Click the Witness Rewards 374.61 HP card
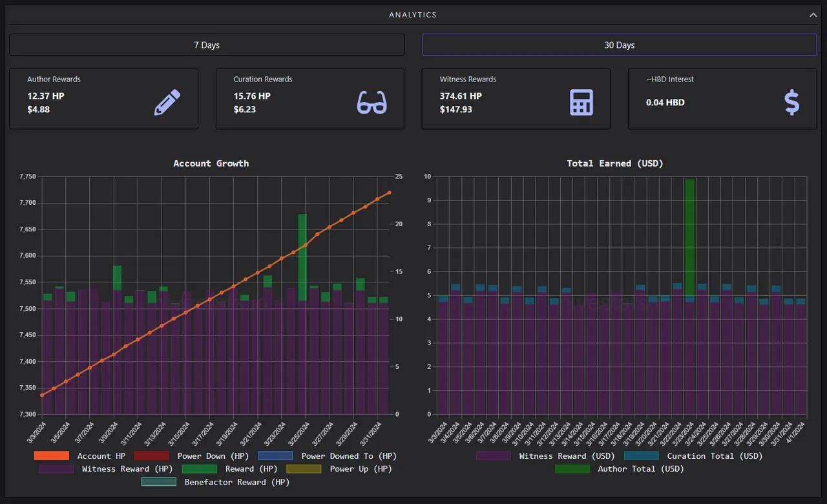Image resolution: width=827 pixels, height=504 pixels. point(516,99)
